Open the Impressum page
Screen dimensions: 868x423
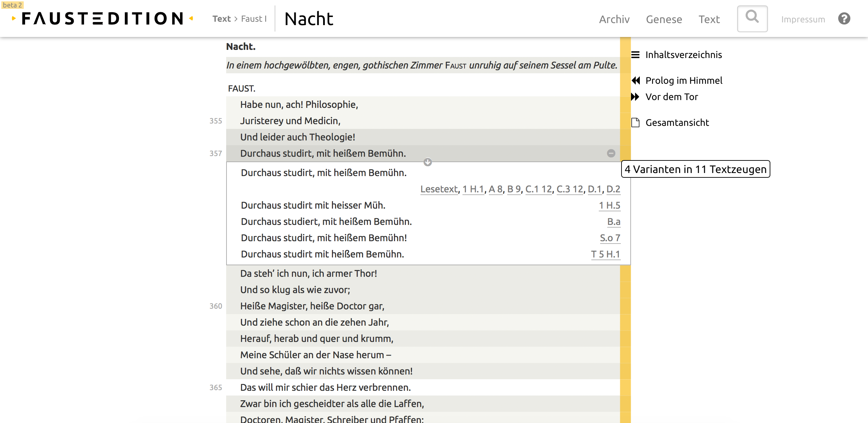coord(803,20)
